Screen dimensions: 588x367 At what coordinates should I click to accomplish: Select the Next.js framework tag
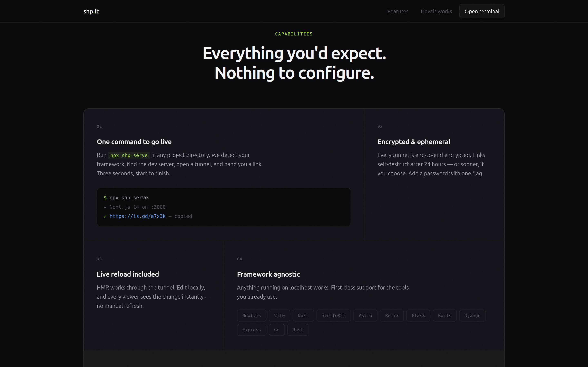click(x=252, y=316)
